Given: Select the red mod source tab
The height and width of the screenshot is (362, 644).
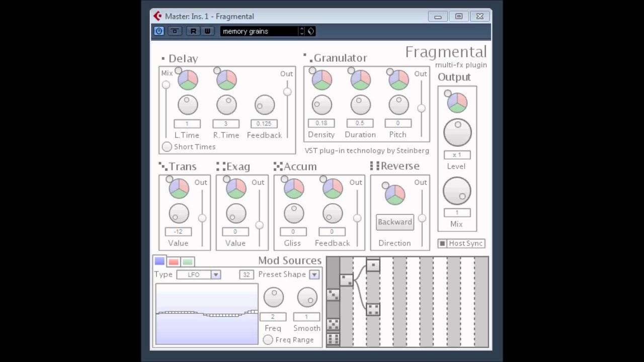Looking at the screenshot, I should 174,262.
